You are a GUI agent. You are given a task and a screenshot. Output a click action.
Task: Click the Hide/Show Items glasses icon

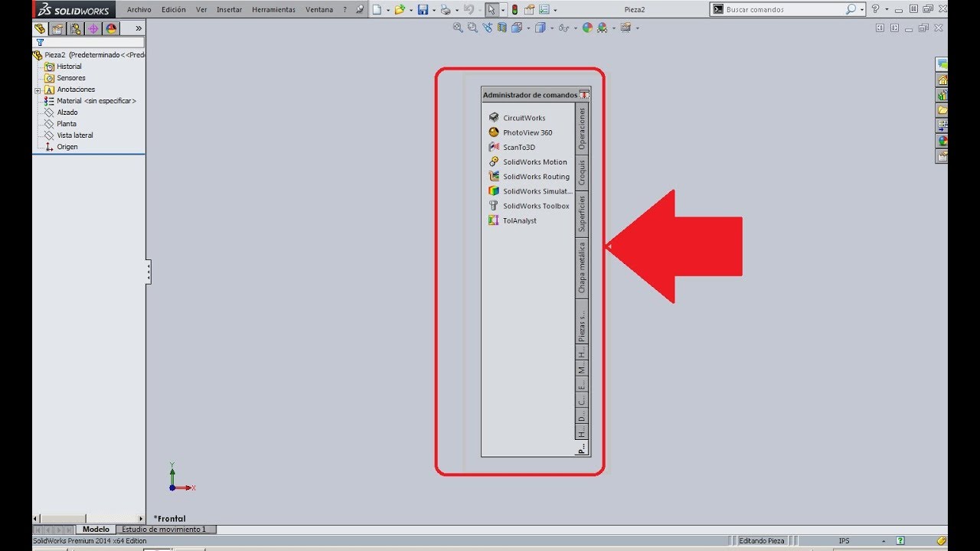point(563,28)
